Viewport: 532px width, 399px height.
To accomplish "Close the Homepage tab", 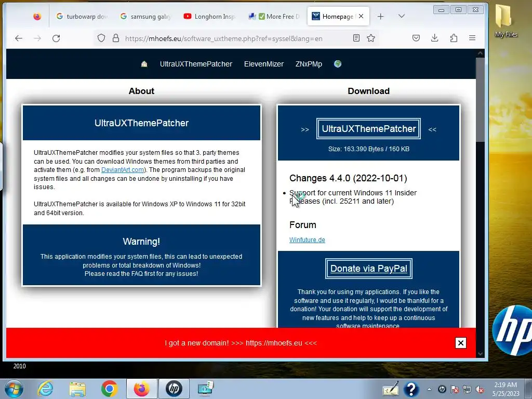I will (x=361, y=16).
